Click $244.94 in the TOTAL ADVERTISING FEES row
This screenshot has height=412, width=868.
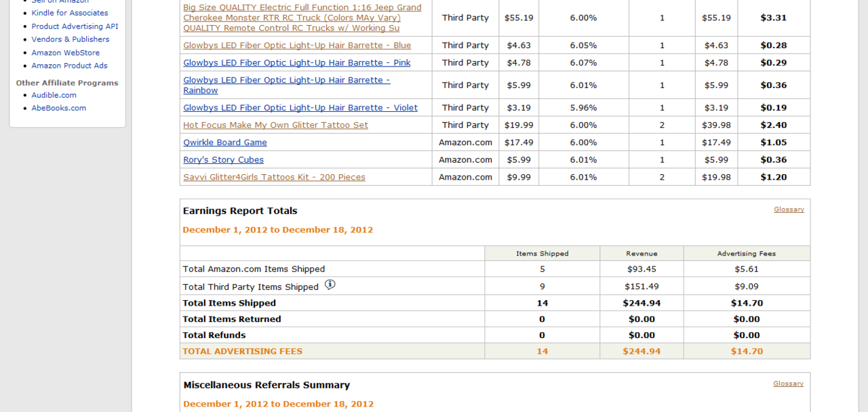pyautogui.click(x=642, y=352)
